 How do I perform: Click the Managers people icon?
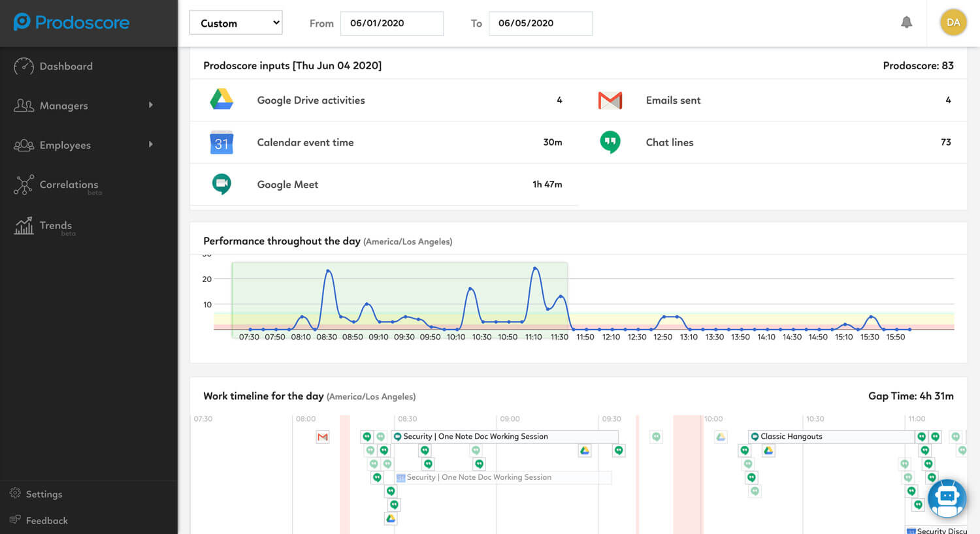[x=24, y=106]
